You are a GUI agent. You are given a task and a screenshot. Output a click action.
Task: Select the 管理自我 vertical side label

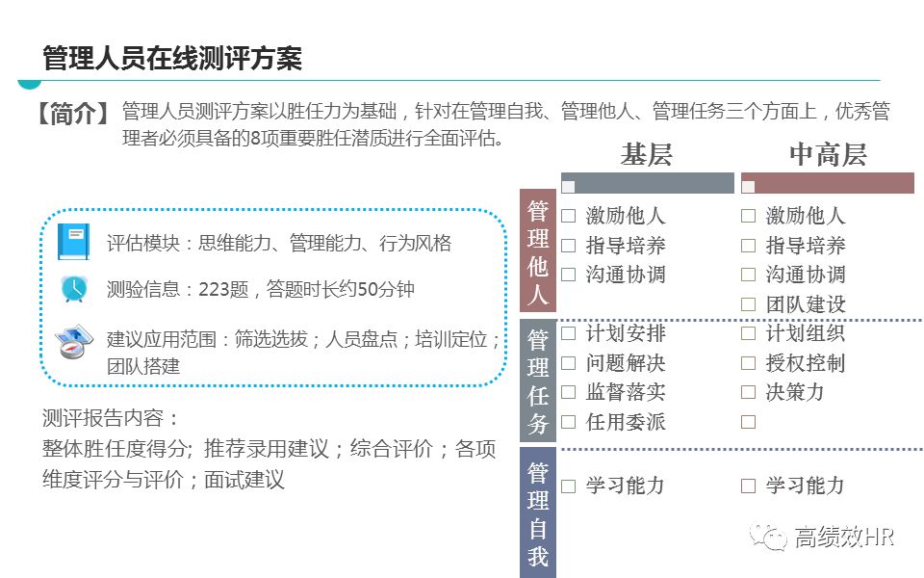click(538, 512)
